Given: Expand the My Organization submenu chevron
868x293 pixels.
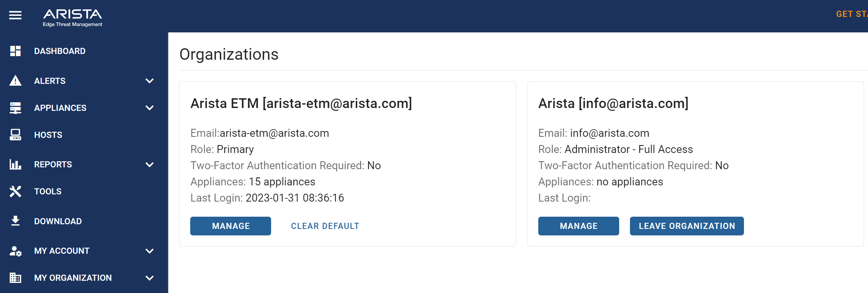Looking at the screenshot, I should click(150, 278).
